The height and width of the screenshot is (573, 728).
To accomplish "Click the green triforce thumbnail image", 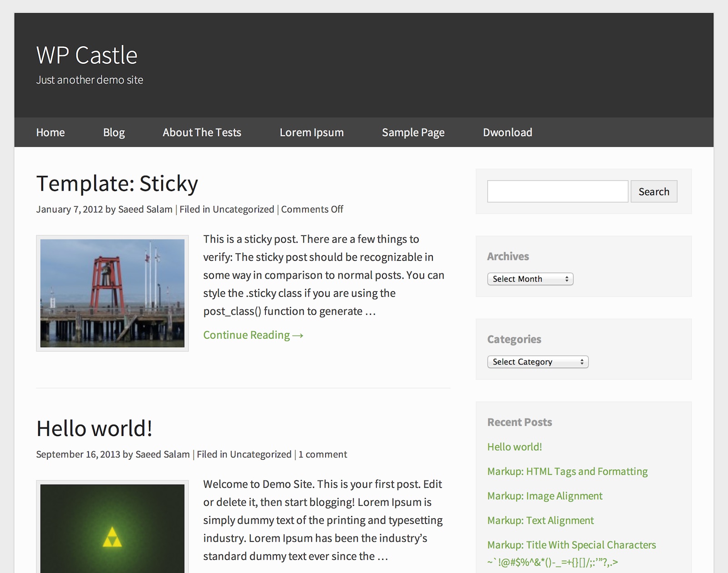I will click(112, 528).
